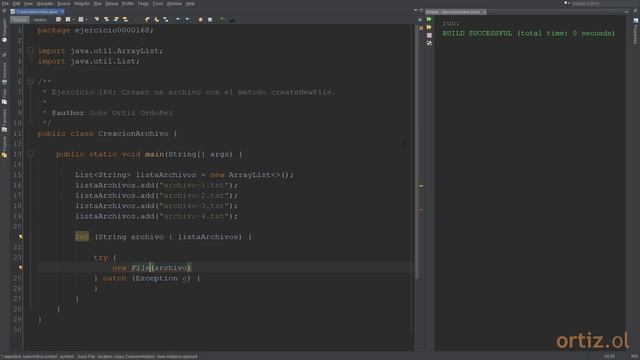Open the Run menu
The height and width of the screenshot is (360, 640).
(x=98, y=4)
